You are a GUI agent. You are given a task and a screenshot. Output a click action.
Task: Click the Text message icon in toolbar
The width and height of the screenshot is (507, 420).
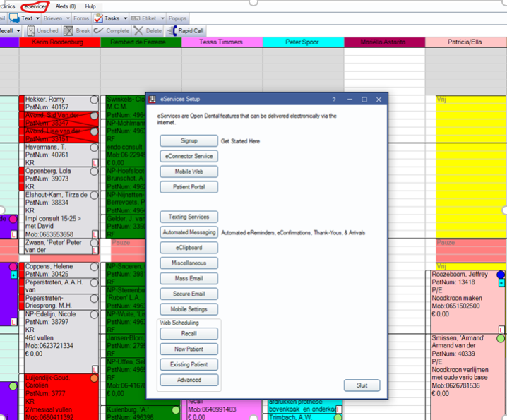(14, 18)
